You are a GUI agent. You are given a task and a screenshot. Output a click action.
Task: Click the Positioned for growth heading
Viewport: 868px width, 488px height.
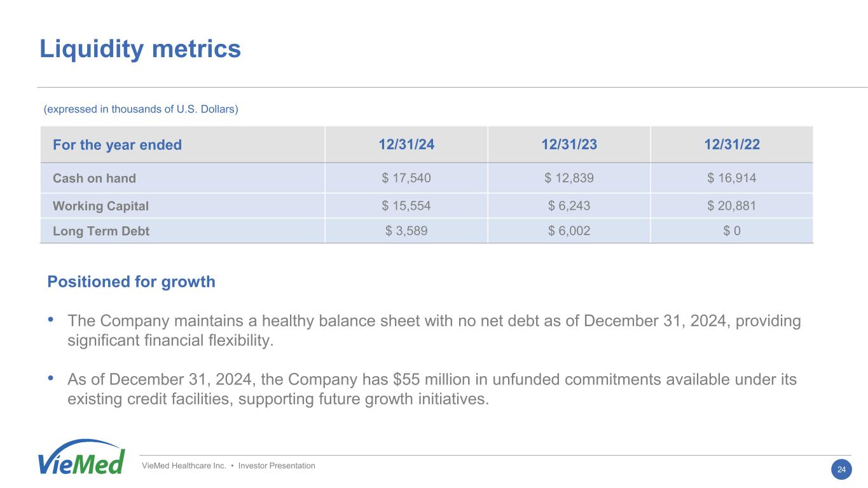coord(131,282)
